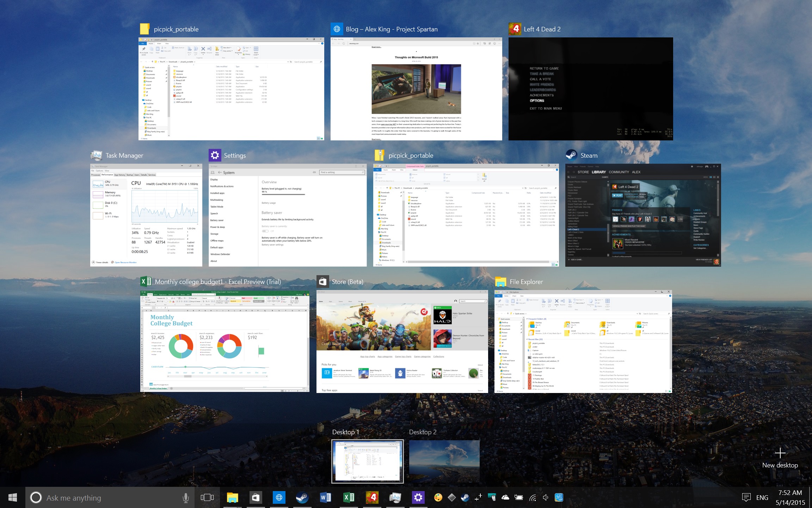Screen dimensions: 812x508
Task: Select the LIBRARY tab in the Steam window
Action: pos(599,172)
